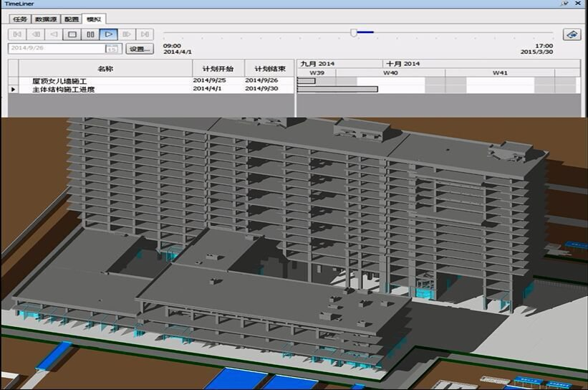
Task: Play the construction simulation forward
Action: pos(109,34)
